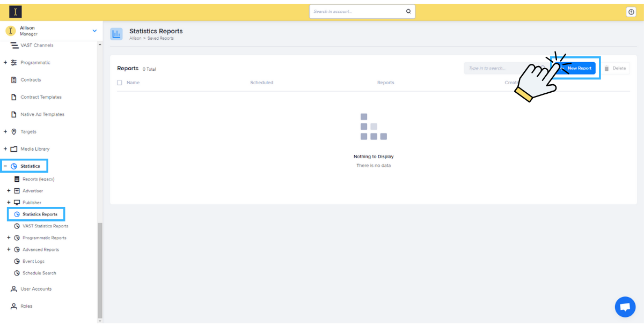This screenshot has width=644, height=326.
Task: Expand the Advanced Reports submenu
Action: 9,250
